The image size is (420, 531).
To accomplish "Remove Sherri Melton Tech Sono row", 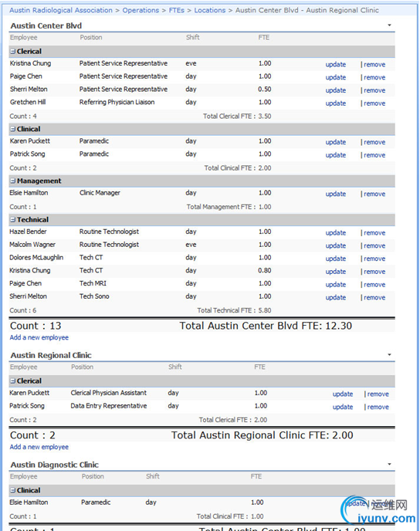I will (x=374, y=298).
